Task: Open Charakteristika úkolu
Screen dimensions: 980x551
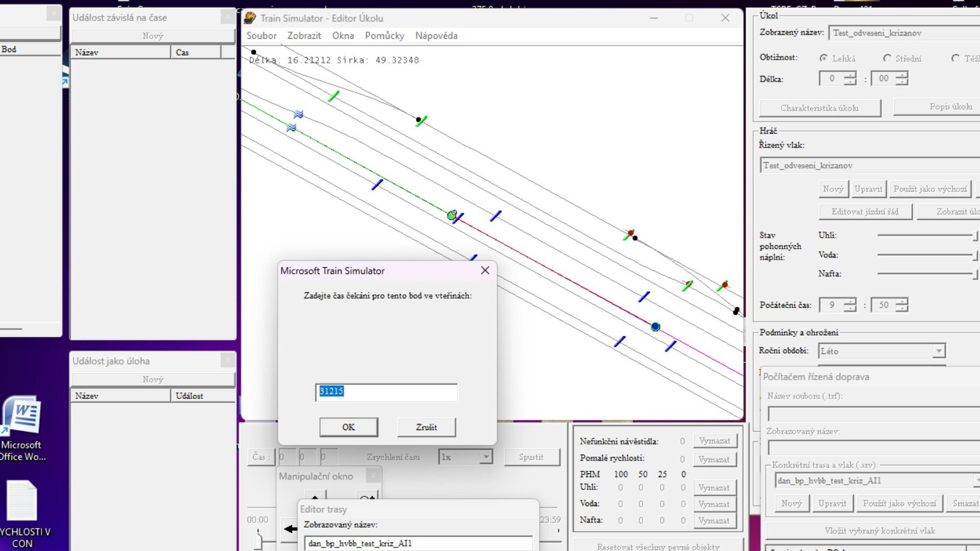Action: click(820, 108)
